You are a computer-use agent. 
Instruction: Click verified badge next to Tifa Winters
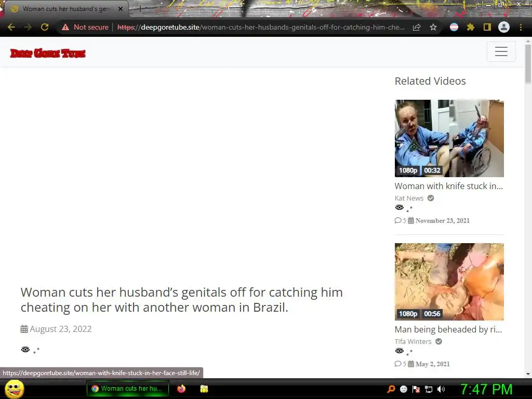tap(438, 342)
